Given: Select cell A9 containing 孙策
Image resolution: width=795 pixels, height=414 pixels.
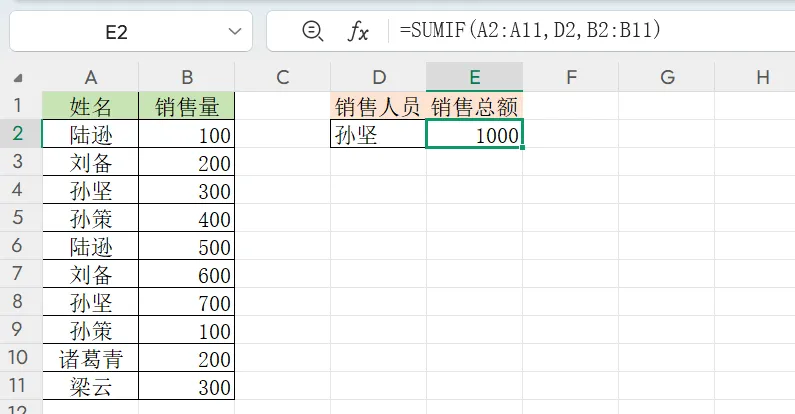Looking at the screenshot, I should point(90,330).
